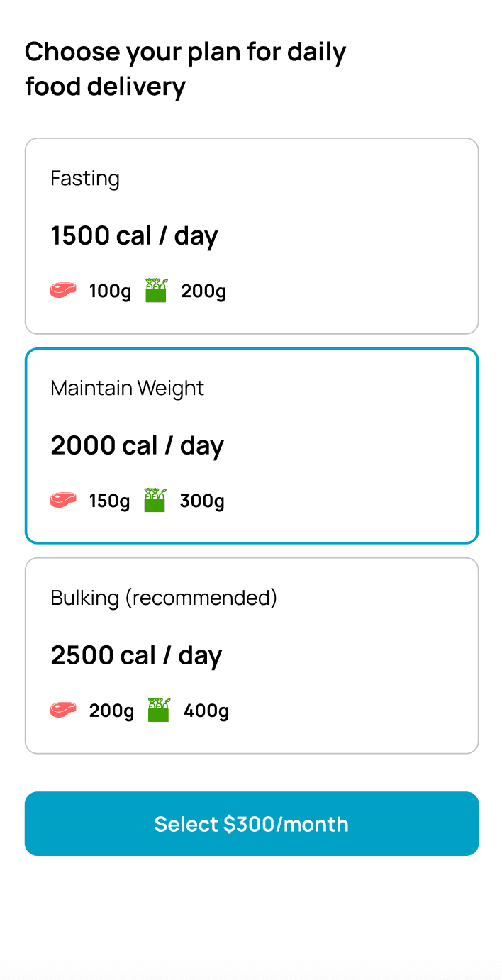Click the 100g meat amount in Fasting
Screen dimensions: 502x980
pos(110,291)
